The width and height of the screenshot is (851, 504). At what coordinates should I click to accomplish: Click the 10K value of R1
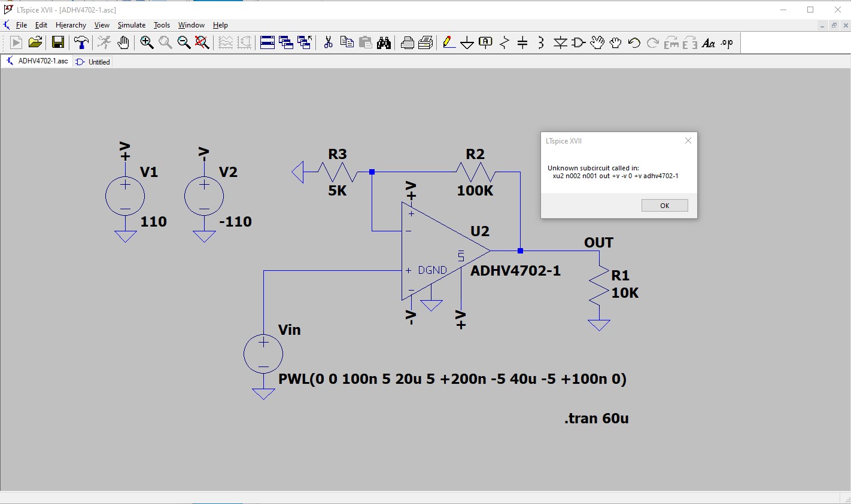(x=625, y=293)
